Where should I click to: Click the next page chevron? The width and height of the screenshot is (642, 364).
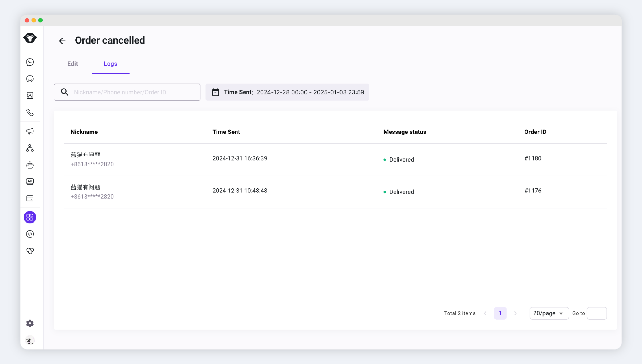click(x=515, y=313)
